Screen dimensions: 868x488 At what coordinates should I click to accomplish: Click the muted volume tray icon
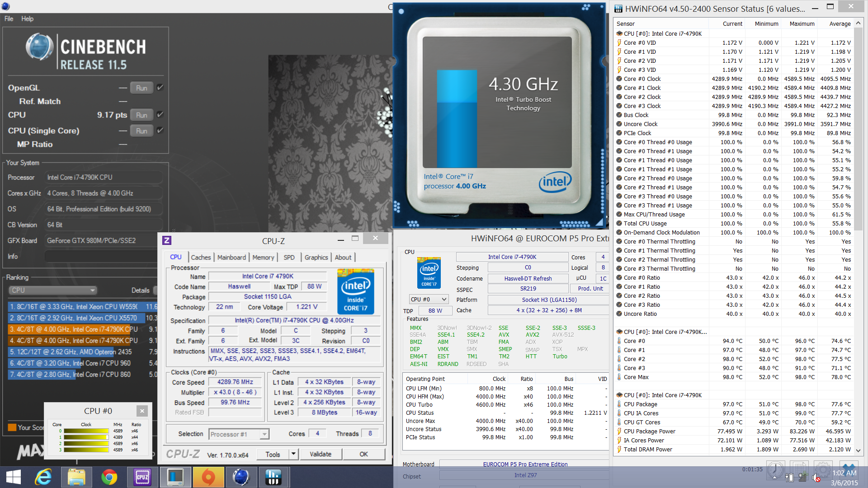(x=816, y=478)
